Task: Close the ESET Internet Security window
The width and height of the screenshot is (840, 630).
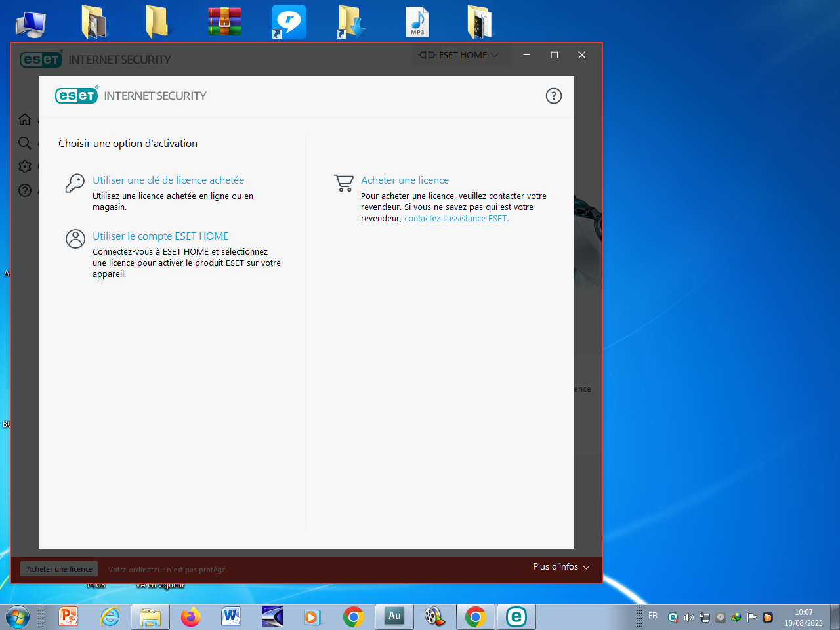Action: pyautogui.click(x=582, y=55)
